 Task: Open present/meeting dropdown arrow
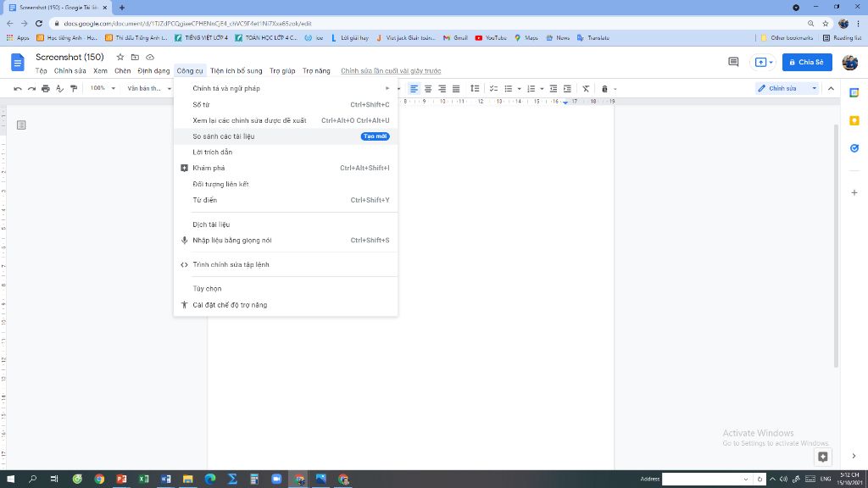(x=771, y=62)
